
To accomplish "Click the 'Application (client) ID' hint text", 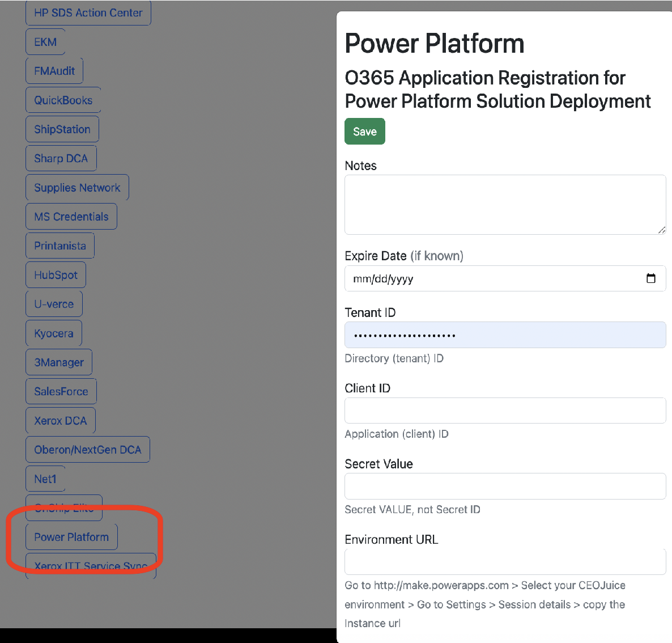I will click(397, 434).
